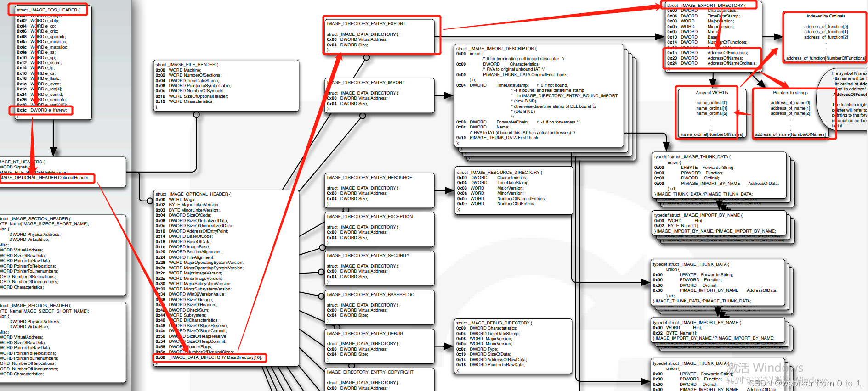868x391 pixels.
Task: Click the 'IMAGE_DIRECTORY_ENTRY_COPYRIGHT' title
Action: click(x=370, y=372)
